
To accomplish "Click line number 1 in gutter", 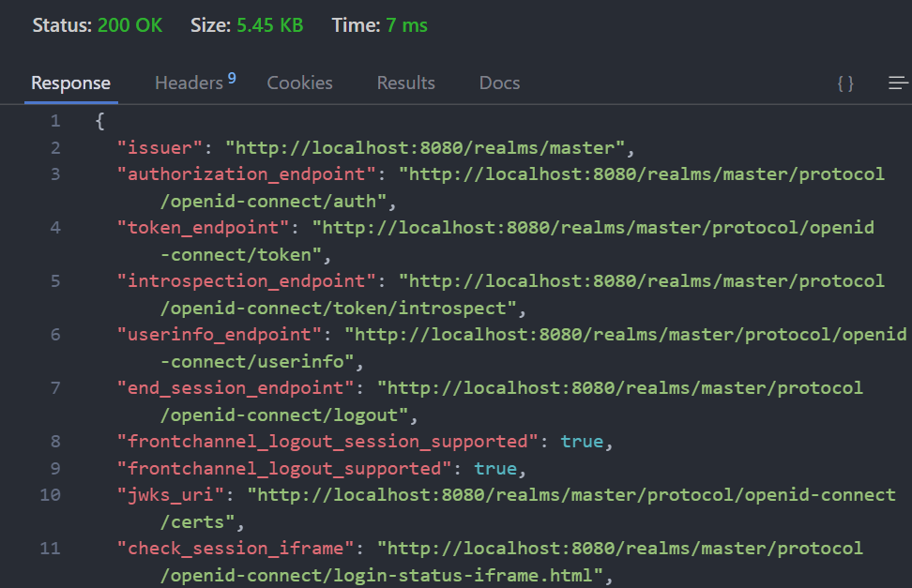I will pos(55,121).
